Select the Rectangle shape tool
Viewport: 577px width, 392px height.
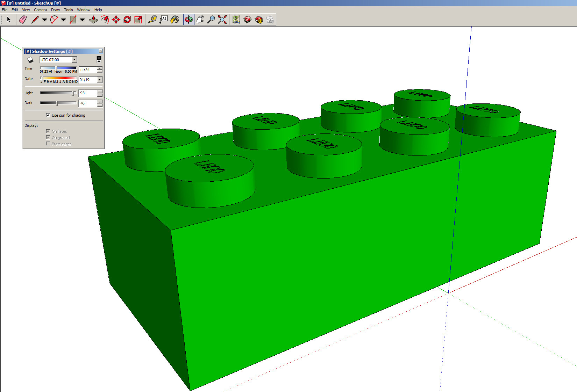[x=73, y=20]
